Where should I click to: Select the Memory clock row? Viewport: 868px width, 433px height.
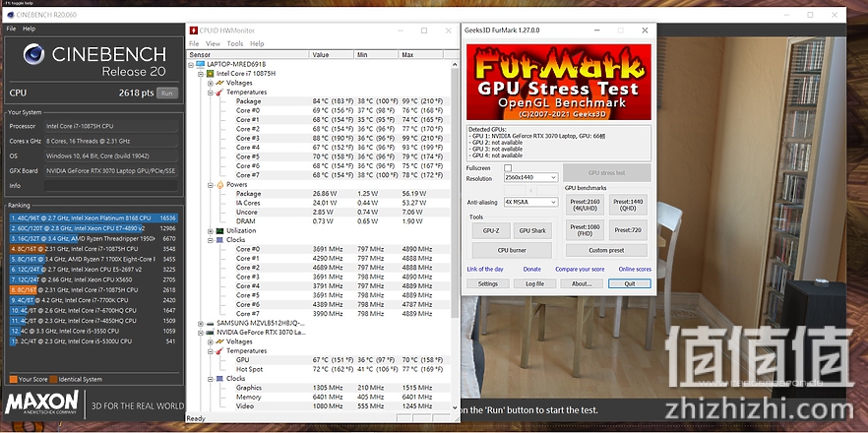(318, 397)
